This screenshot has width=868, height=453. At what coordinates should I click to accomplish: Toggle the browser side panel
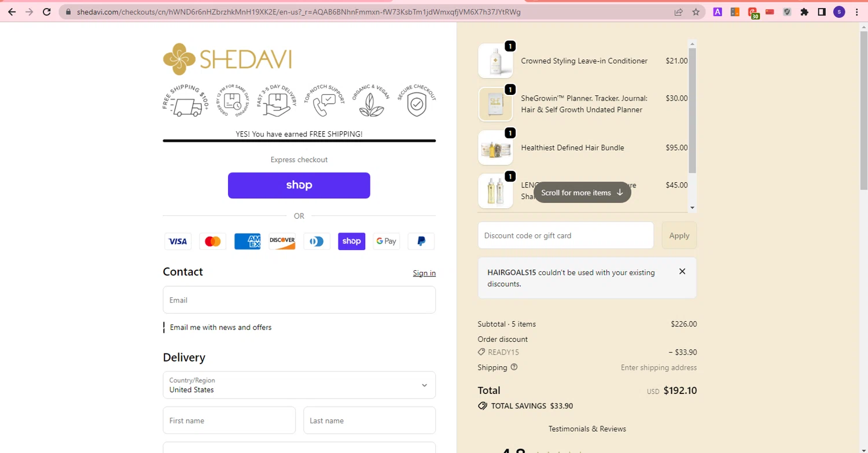coord(822,12)
